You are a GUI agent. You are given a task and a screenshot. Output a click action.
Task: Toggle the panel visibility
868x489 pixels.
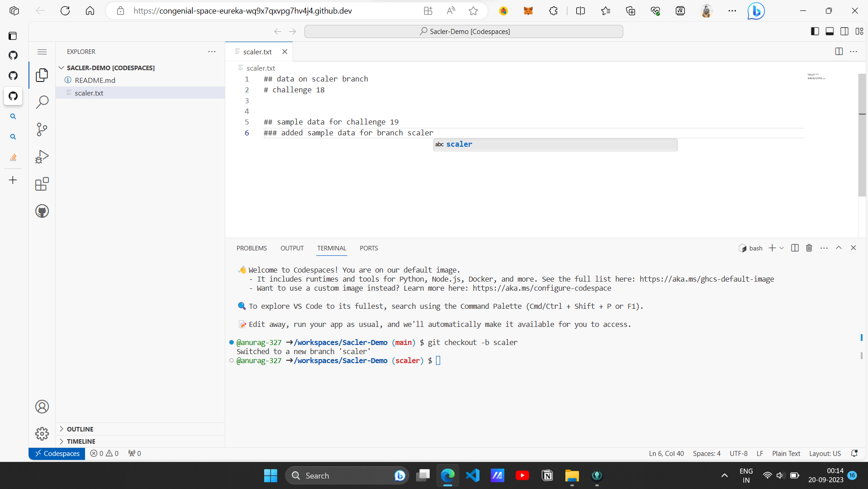click(x=830, y=31)
